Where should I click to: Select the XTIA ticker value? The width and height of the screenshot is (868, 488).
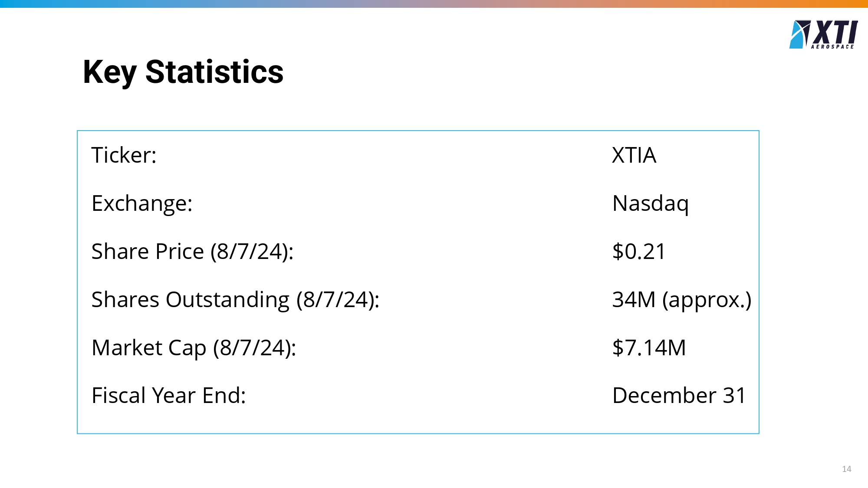pyautogui.click(x=634, y=155)
